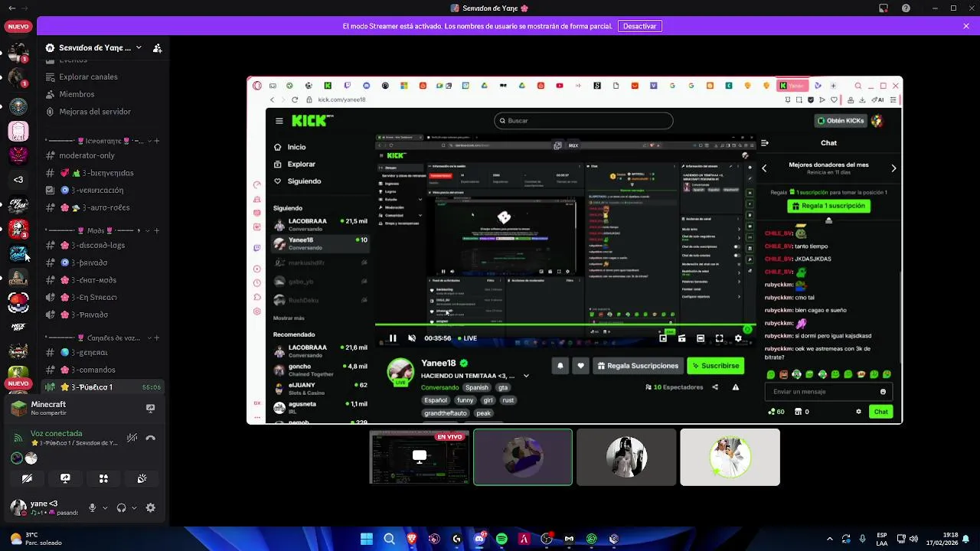Viewport: 980px width, 551px height.
Task: Open the comandos text channel
Action: [103, 370]
